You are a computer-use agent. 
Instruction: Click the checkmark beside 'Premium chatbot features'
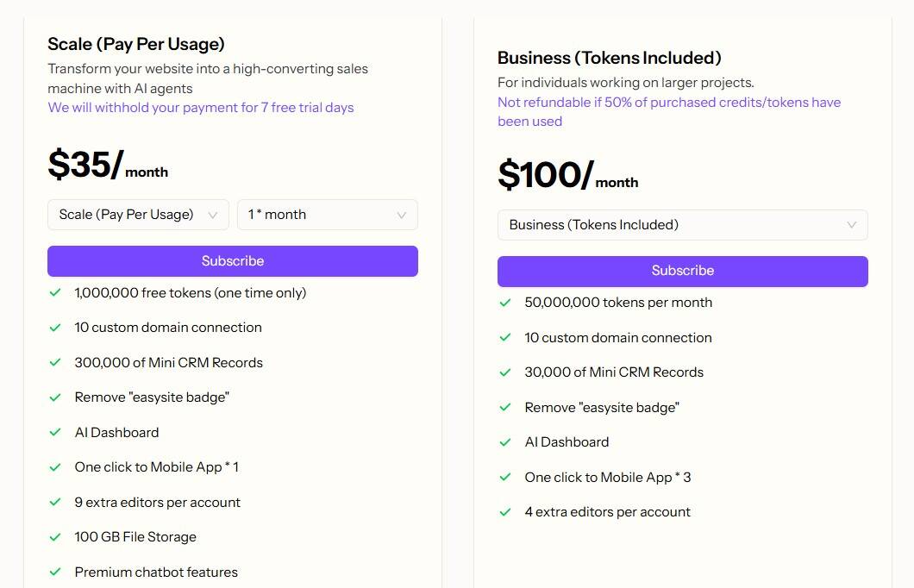[56, 572]
